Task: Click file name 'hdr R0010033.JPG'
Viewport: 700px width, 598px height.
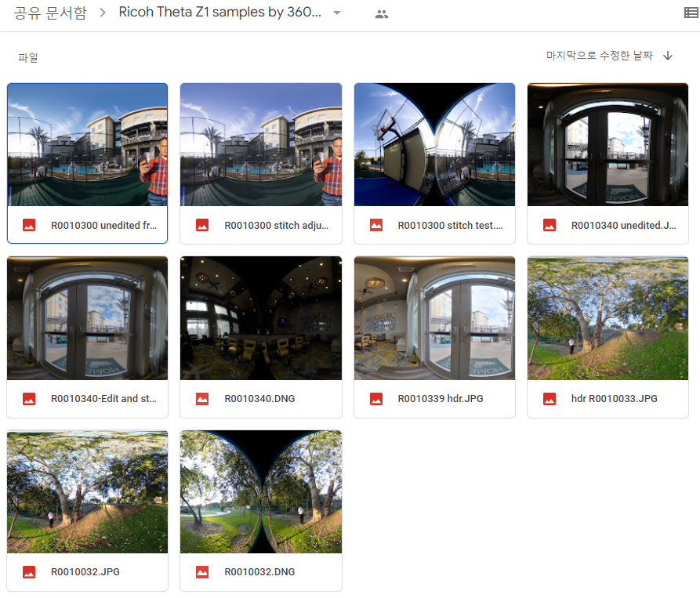Action: 615,398
